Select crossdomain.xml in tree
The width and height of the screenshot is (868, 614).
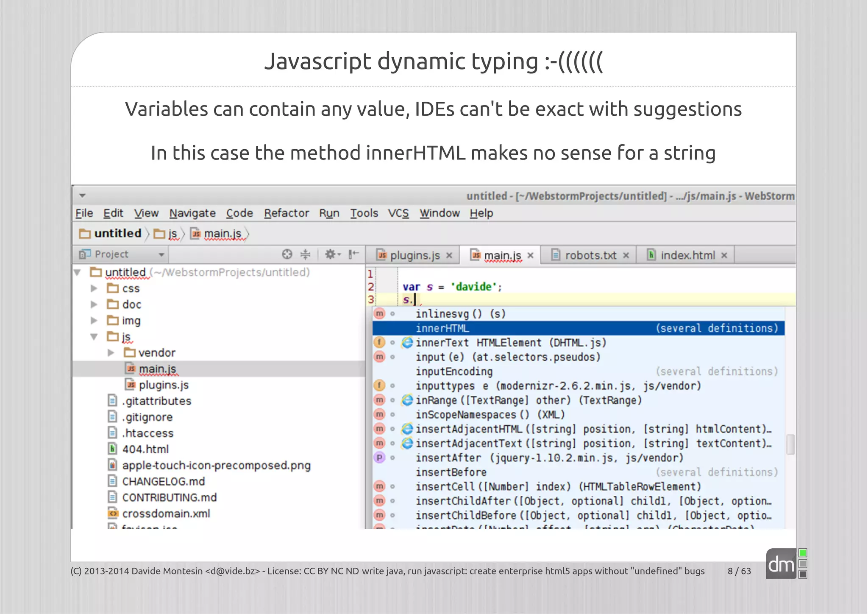point(159,514)
